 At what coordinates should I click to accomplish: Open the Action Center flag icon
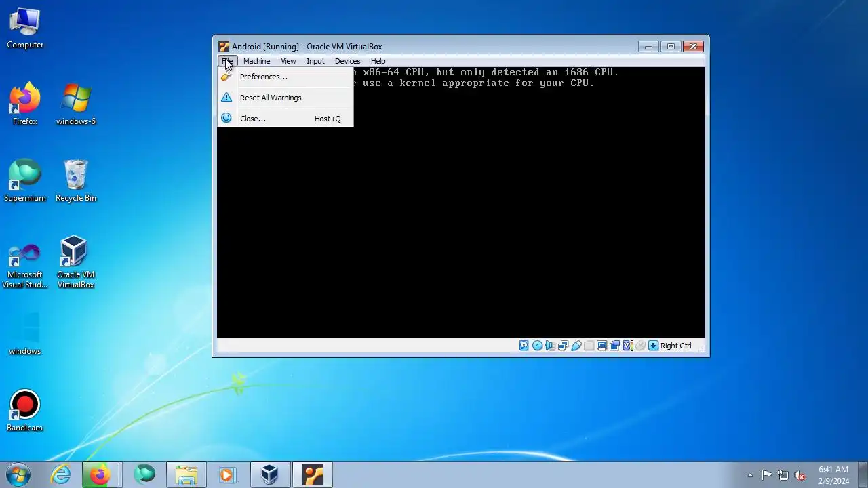click(x=766, y=475)
